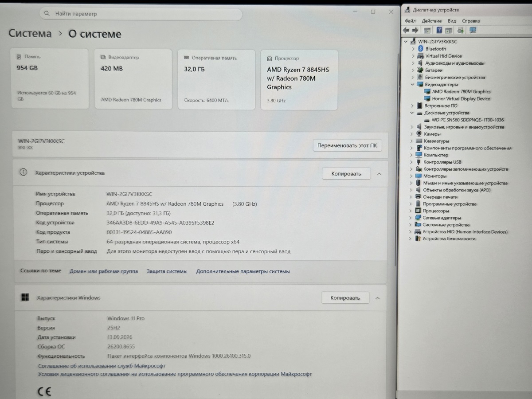
Task: Select the Контроллеры USB icon in device tree
Action: tap(419, 162)
